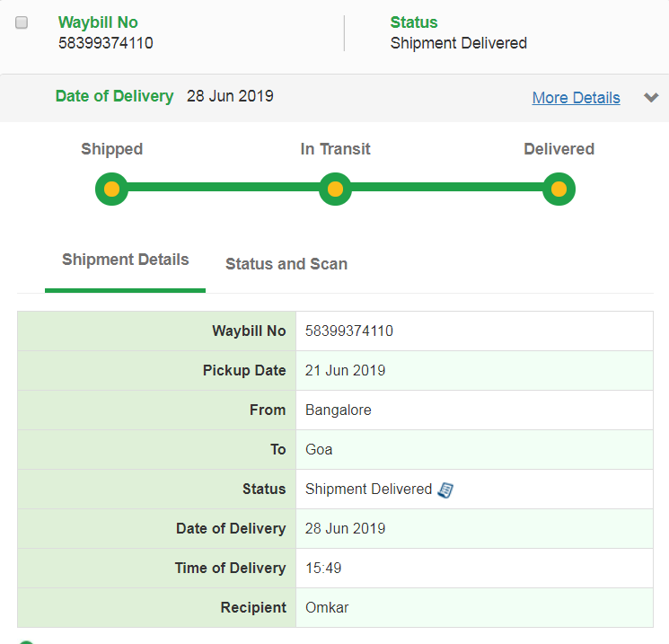669x644 pixels.
Task: Click the Shipment Delivered status in the top header
Action: coord(459,43)
